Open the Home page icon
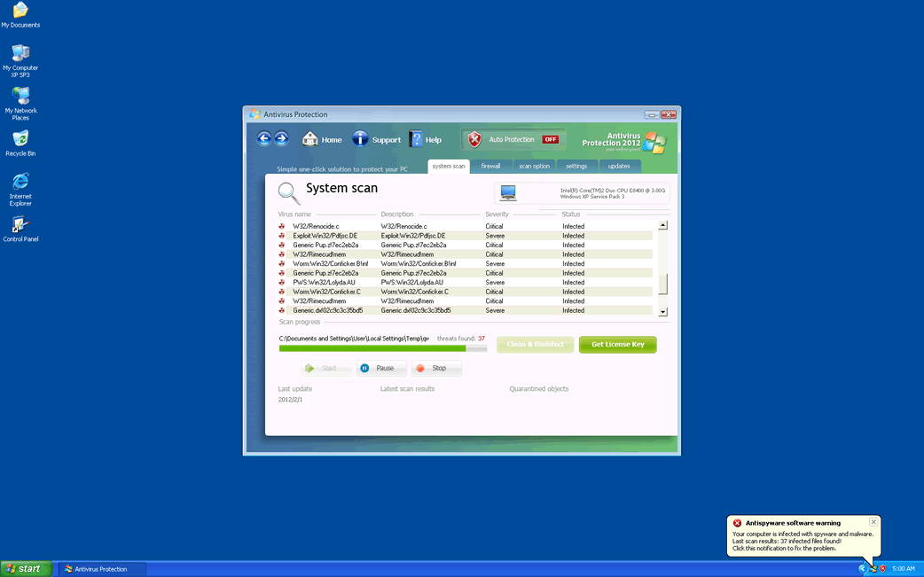Image resolution: width=924 pixels, height=577 pixels. coord(310,139)
